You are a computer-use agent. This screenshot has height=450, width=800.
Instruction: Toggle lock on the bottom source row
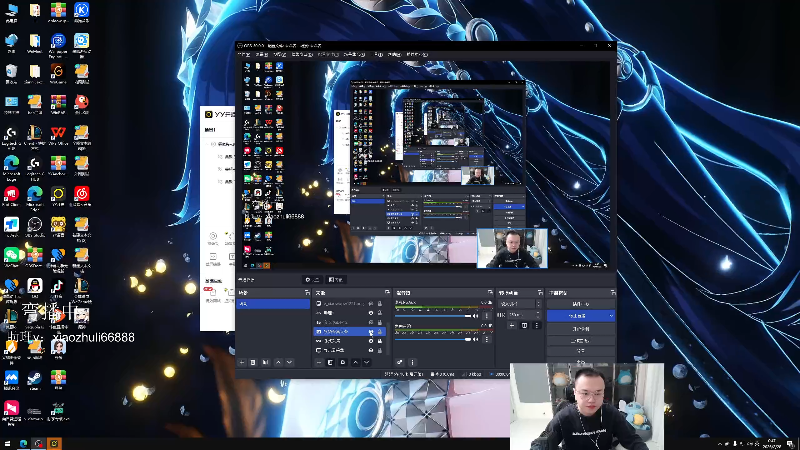pyautogui.click(x=380, y=350)
